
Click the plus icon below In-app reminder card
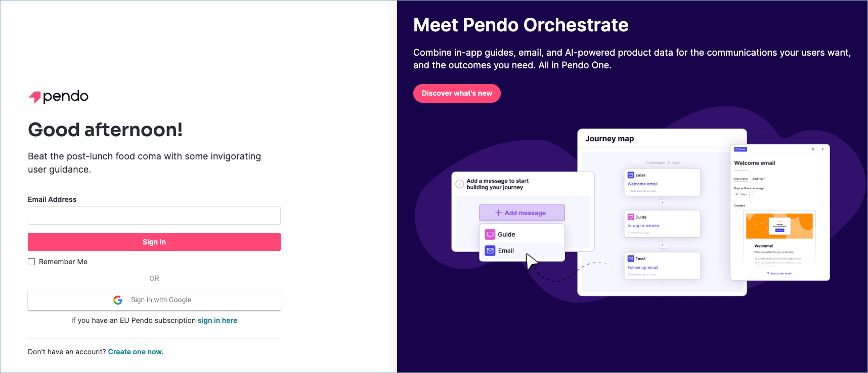662,245
